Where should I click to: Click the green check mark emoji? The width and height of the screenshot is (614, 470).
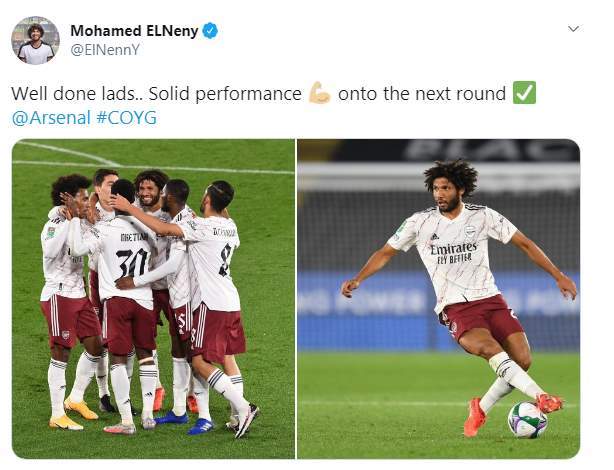point(524,93)
